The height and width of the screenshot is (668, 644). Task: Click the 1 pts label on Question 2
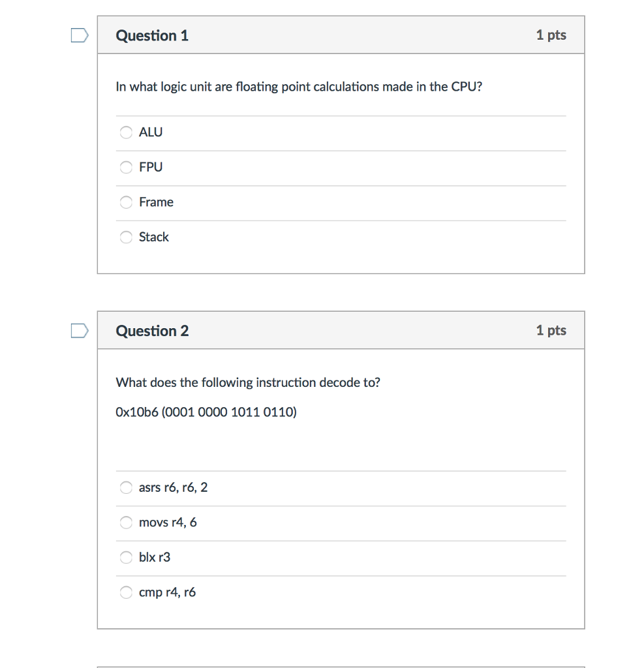click(x=551, y=331)
